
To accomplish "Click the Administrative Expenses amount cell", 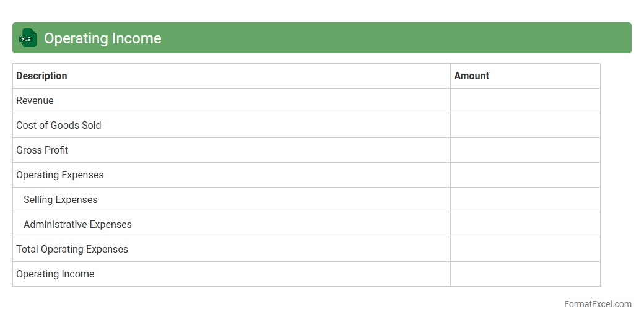I will [x=525, y=225].
